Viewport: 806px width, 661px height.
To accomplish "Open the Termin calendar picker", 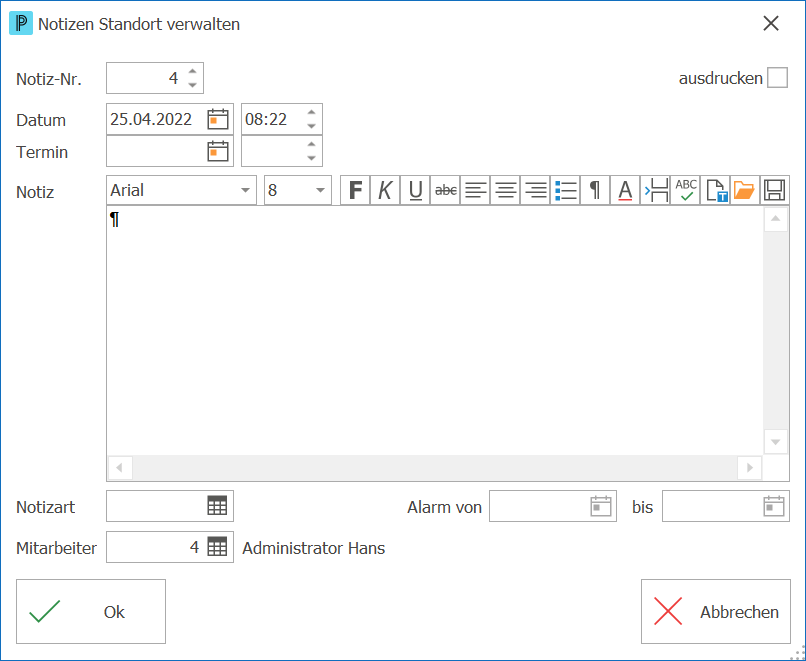I will (x=218, y=151).
